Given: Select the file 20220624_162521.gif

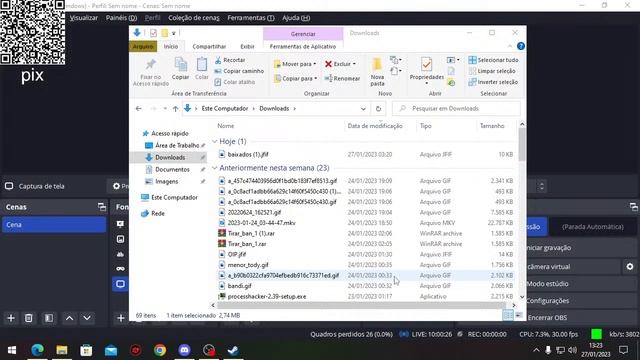Looking at the screenshot, I should (x=254, y=212).
